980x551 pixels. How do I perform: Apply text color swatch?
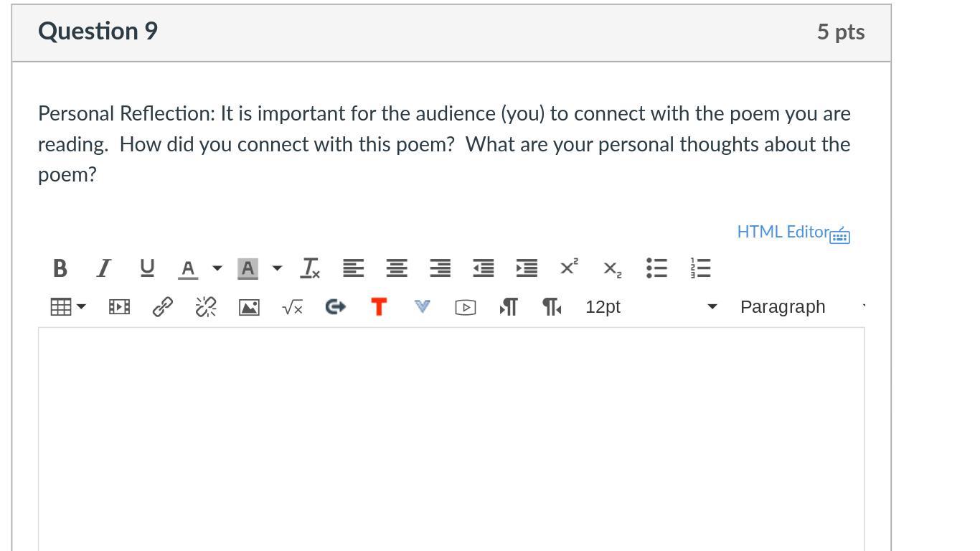tap(188, 268)
